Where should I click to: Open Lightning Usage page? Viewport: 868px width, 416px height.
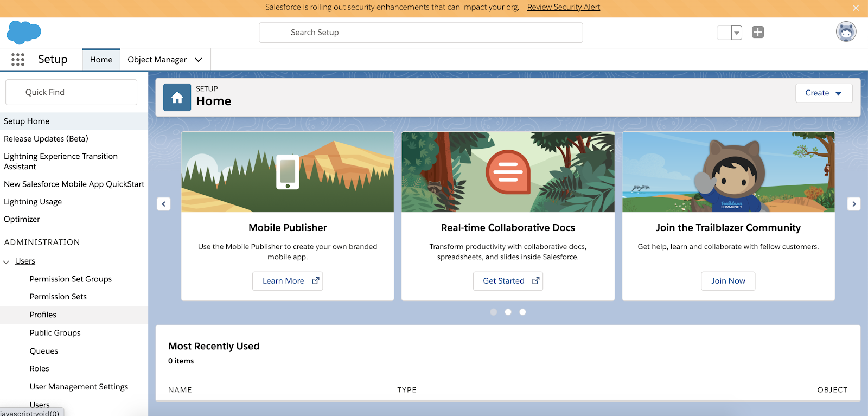click(x=33, y=202)
